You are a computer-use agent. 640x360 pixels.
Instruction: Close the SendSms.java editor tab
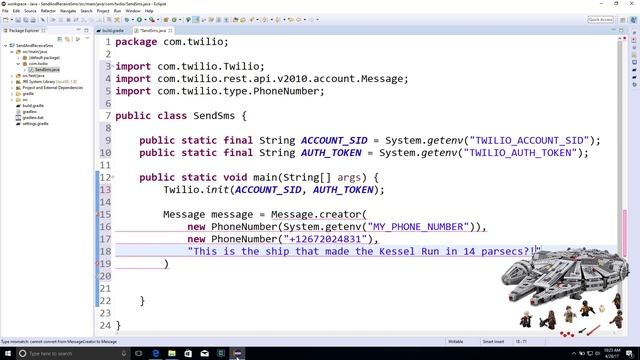(171, 31)
